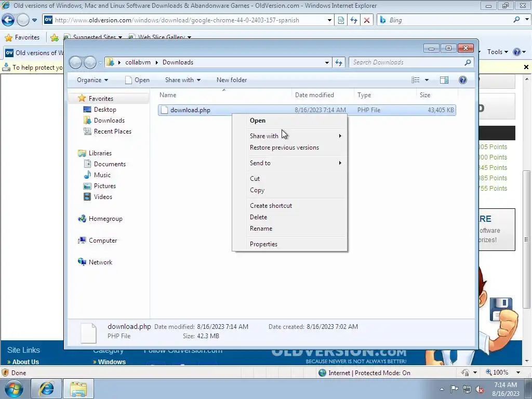
Task: Sort by Size column header
Action: (437, 95)
